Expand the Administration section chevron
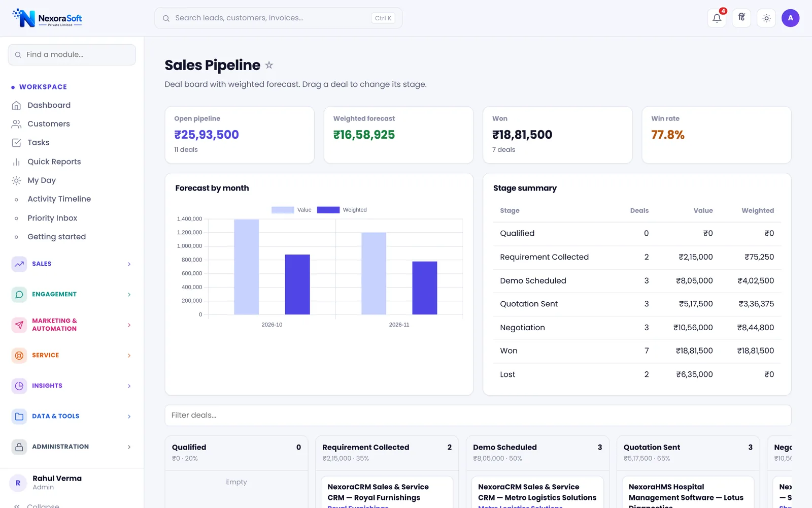The height and width of the screenshot is (508, 812). (129, 447)
